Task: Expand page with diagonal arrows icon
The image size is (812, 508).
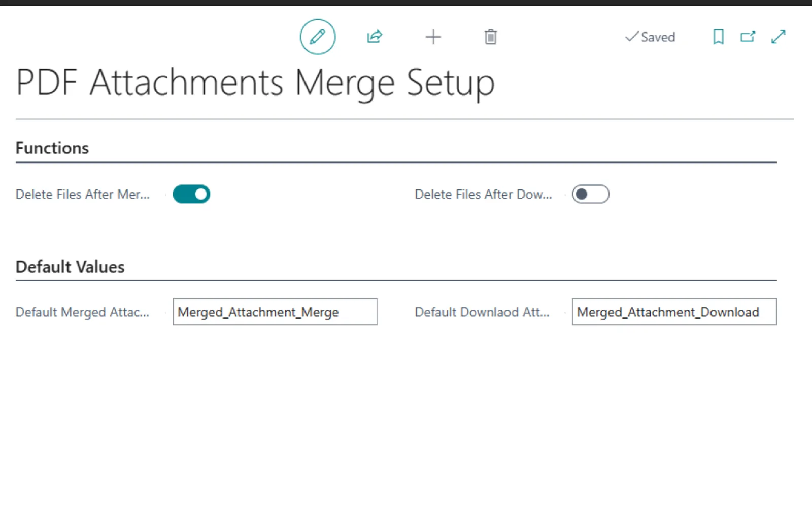Action: point(778,37)
